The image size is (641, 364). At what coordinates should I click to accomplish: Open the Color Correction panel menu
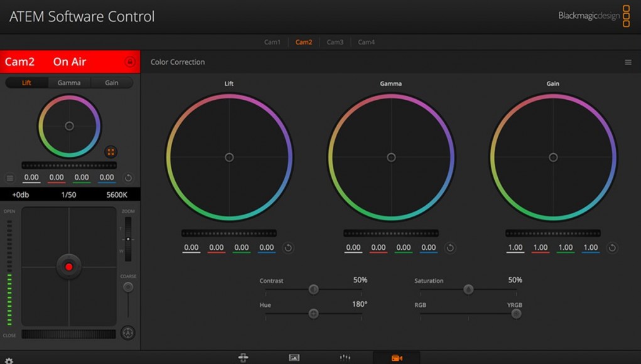pyautogui.click(x=628, y=62)
